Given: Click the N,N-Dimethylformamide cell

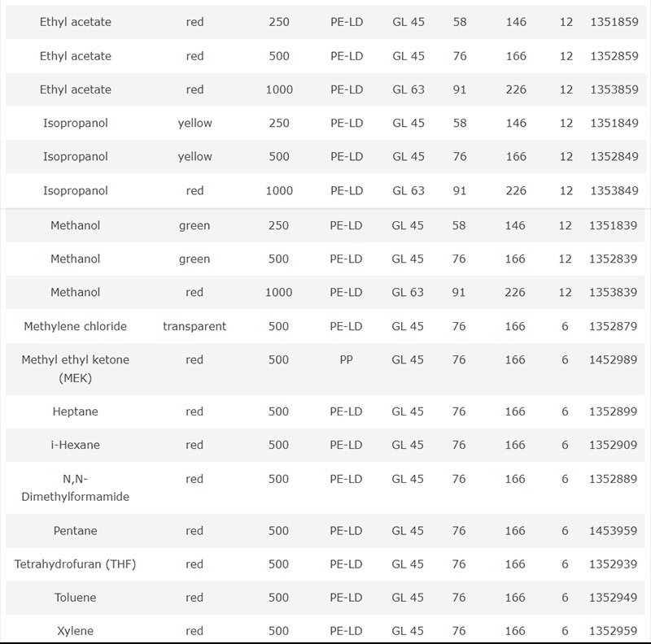Looking at the screenshot, I should tap(75, 488).
